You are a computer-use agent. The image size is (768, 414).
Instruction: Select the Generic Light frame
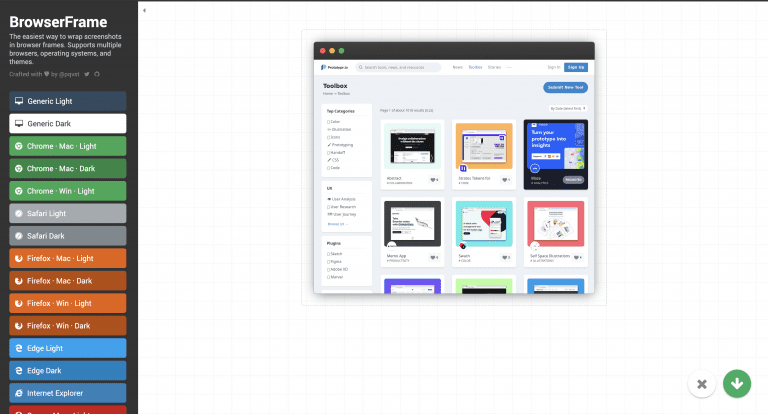[68, 101]
